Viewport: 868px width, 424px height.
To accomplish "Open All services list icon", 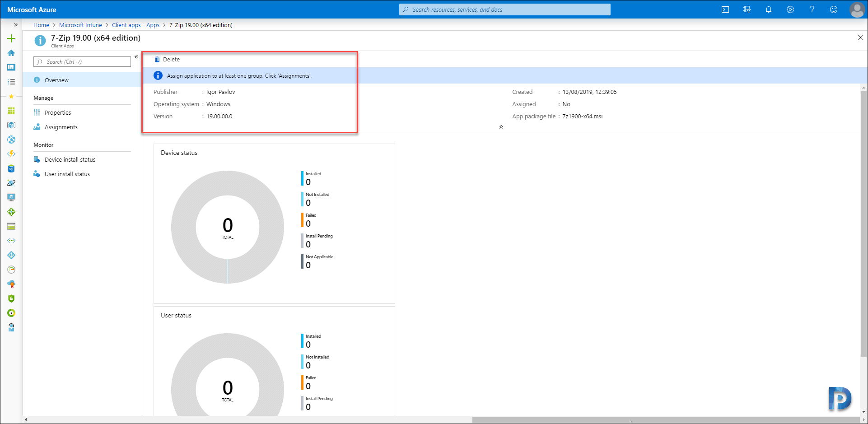I will coord(11,82).
